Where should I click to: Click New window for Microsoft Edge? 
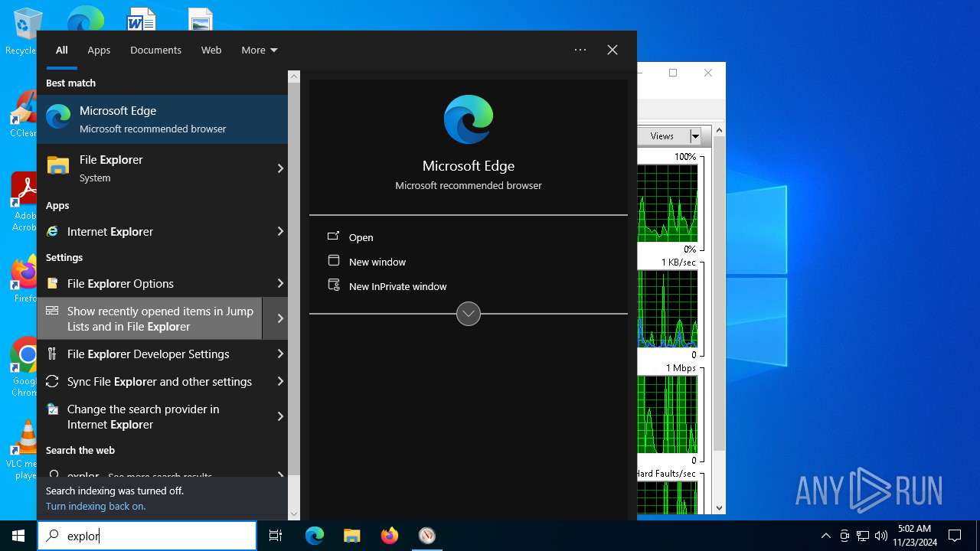pos(377,262)
